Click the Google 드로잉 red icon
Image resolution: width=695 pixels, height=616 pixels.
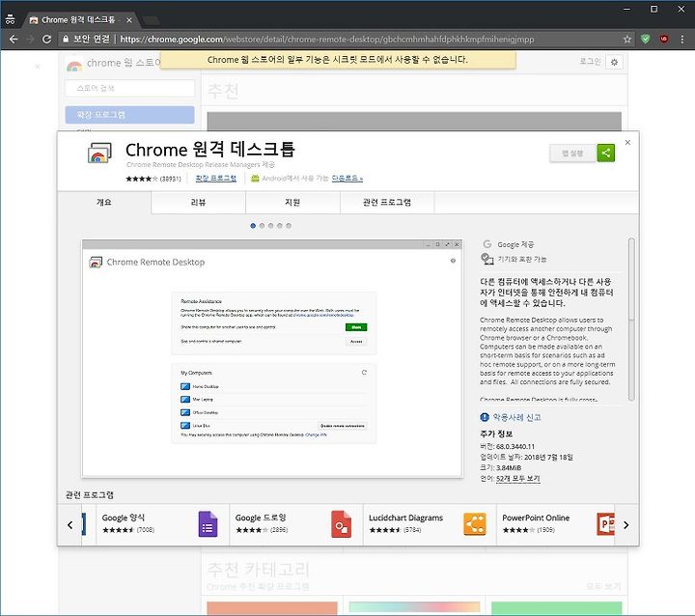[x=341, y=524]
